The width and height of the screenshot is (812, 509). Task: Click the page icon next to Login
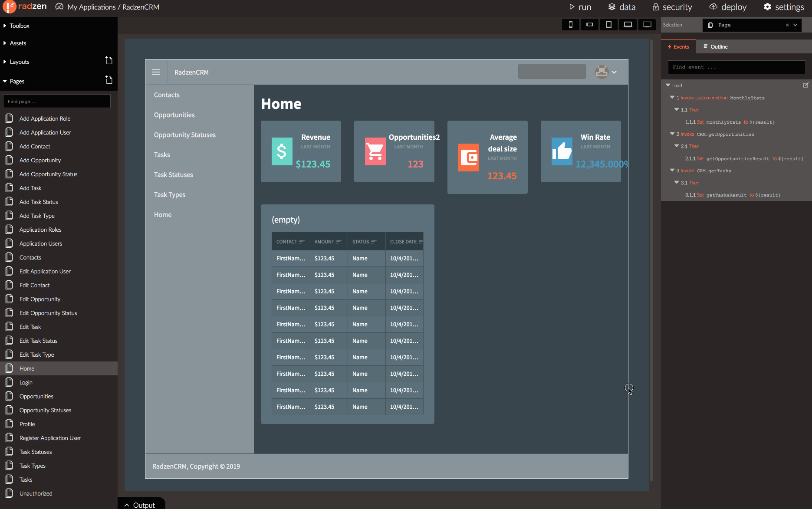pyautogui.click(x=9, y=382)
